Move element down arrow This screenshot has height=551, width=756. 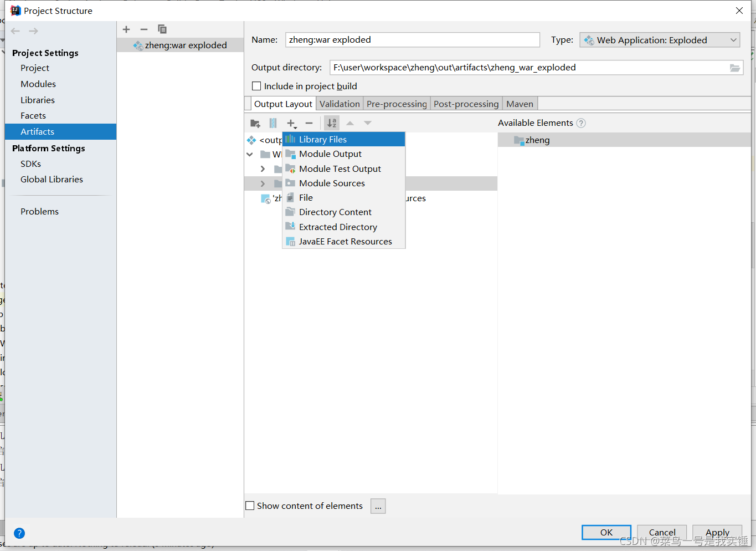pyautogui.click(x=368, y=123)
